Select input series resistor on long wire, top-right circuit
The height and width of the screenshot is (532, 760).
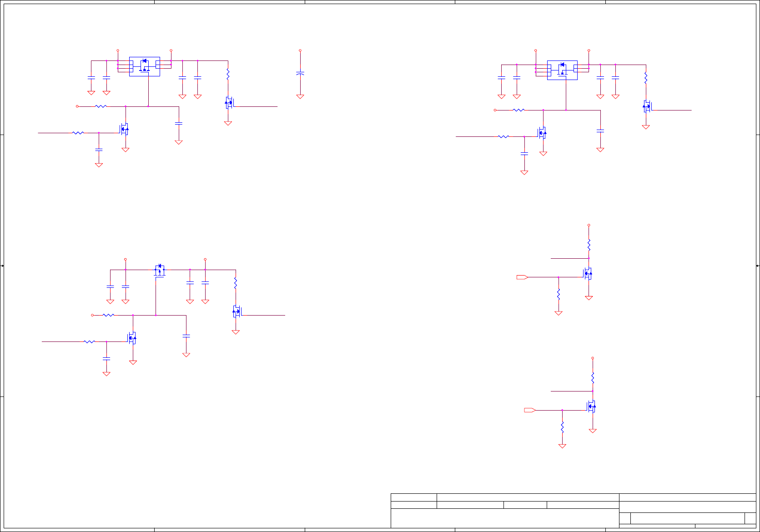503,136
